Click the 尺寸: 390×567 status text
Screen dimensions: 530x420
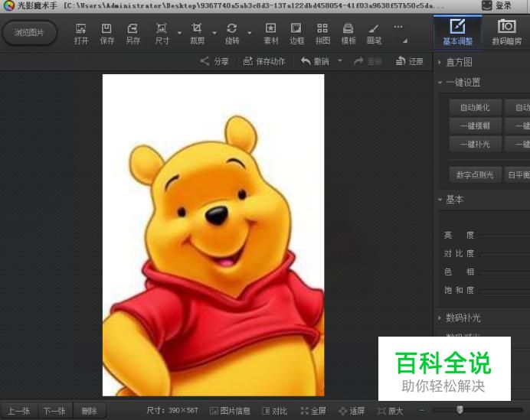coord(172,411)
